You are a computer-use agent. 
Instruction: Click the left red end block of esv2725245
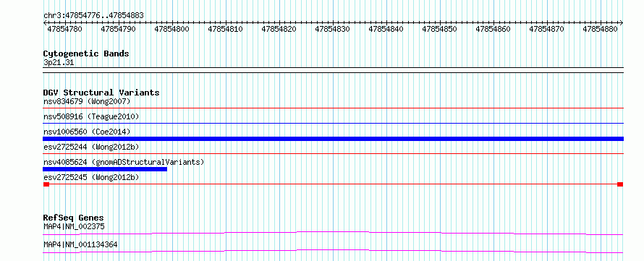coord(46,184)
